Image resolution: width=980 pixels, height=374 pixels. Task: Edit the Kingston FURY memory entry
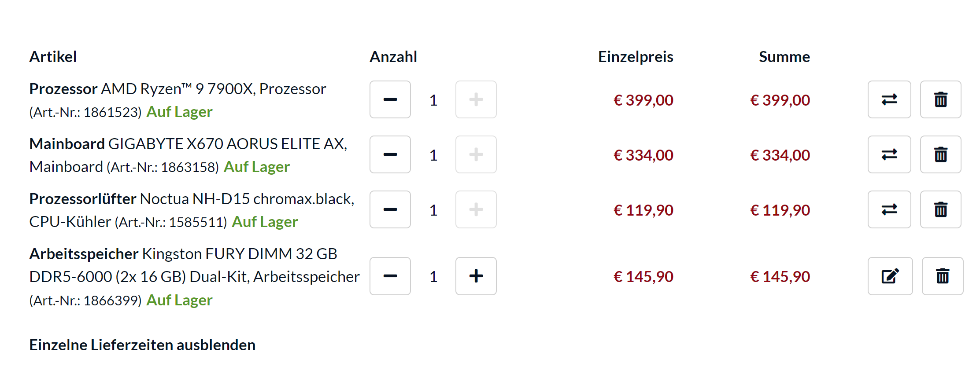pyautogui.click(x=890, y=276)
